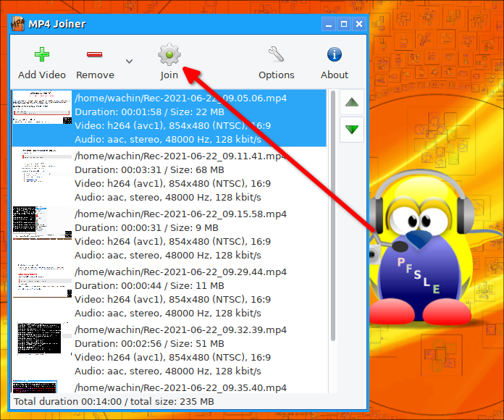The height and width of the screenshot is (420, 504).
Task: Click the 'Remove' label
Action: (95, 75)
